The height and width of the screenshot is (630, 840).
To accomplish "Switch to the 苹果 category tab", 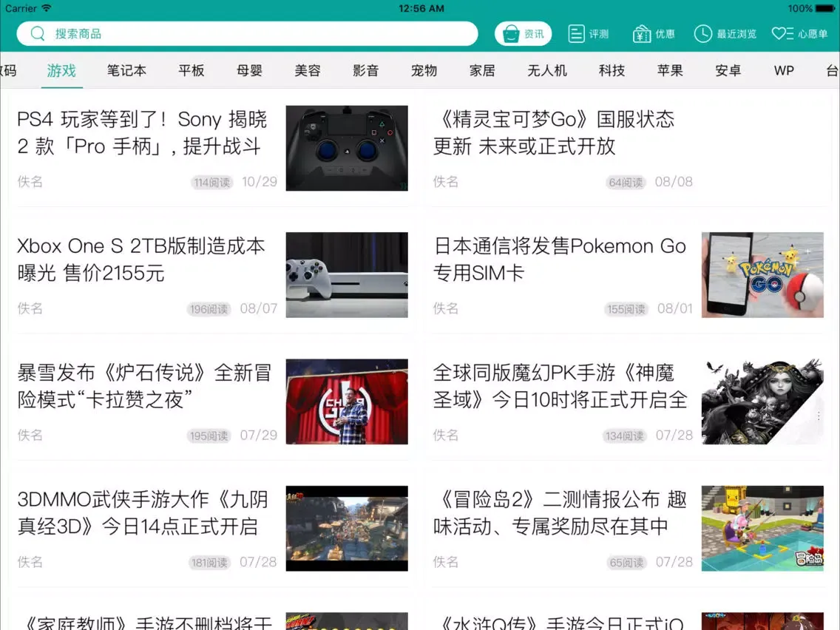I will tap(670, 70).
